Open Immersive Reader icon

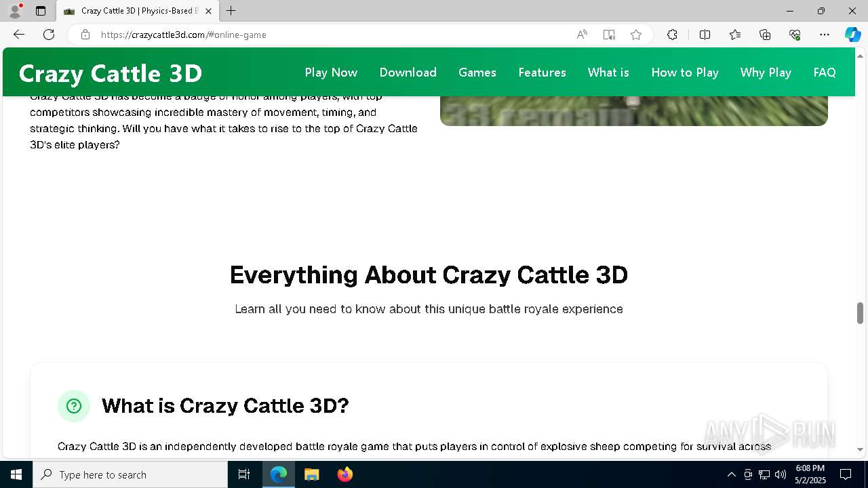[609, 35]
